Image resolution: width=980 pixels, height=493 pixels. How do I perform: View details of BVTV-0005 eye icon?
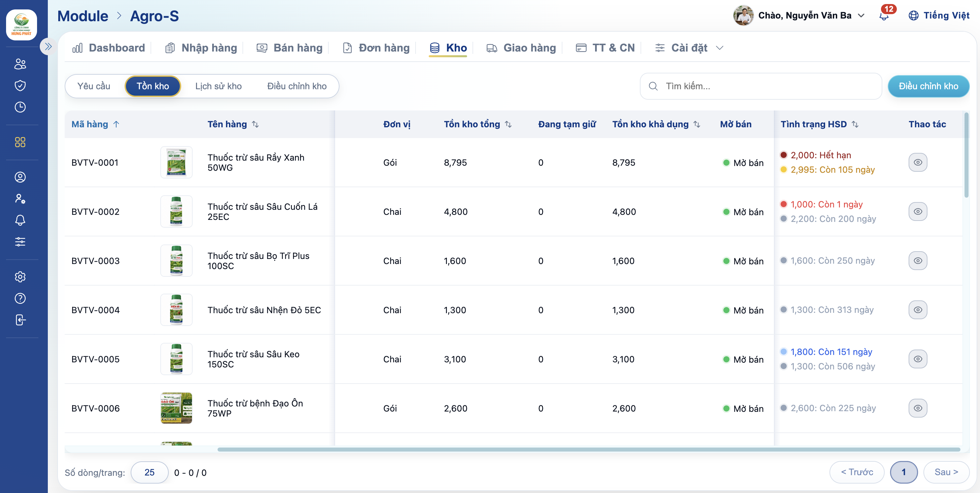pyautogui.click(x=918, y=359)
